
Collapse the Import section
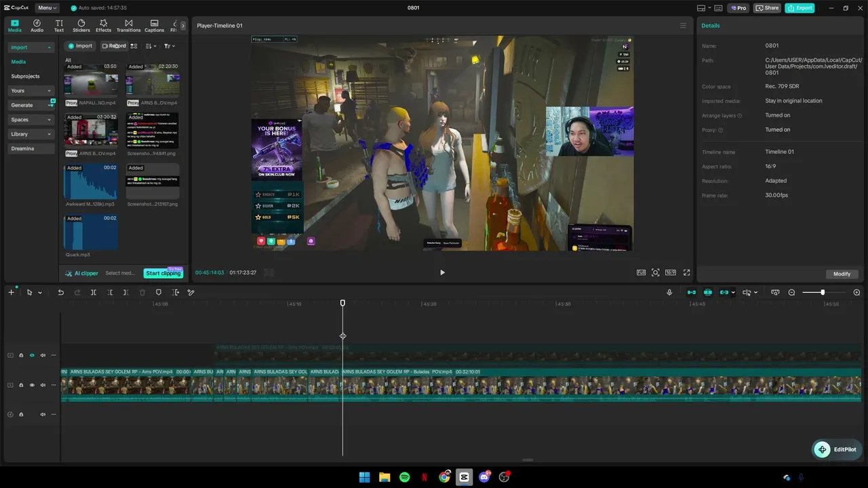(31, 47)
